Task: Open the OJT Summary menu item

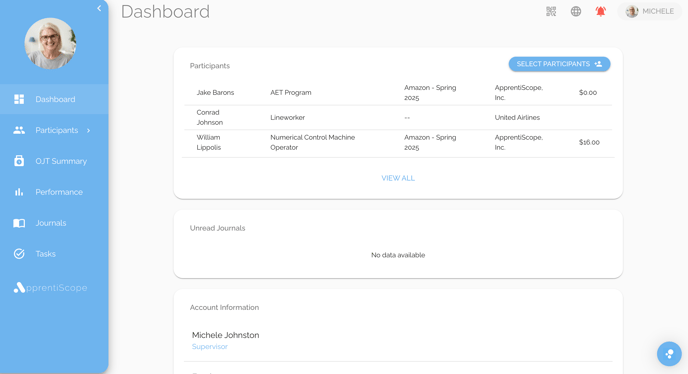Action: (54, 161)
